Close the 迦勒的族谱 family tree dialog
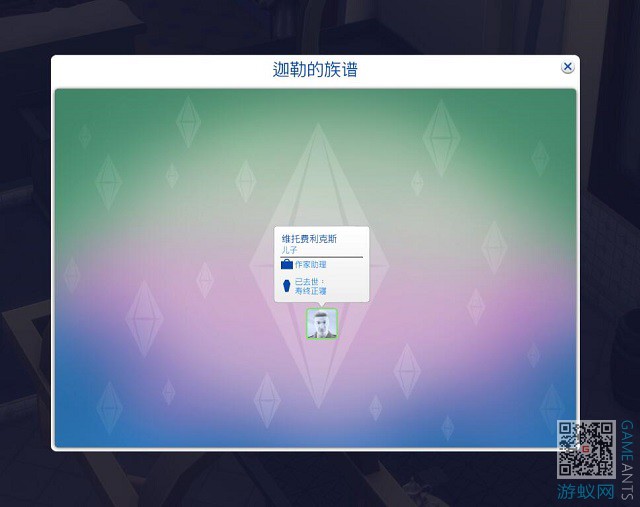The width and height of the screenshot is (640, 507). point(567,67)
